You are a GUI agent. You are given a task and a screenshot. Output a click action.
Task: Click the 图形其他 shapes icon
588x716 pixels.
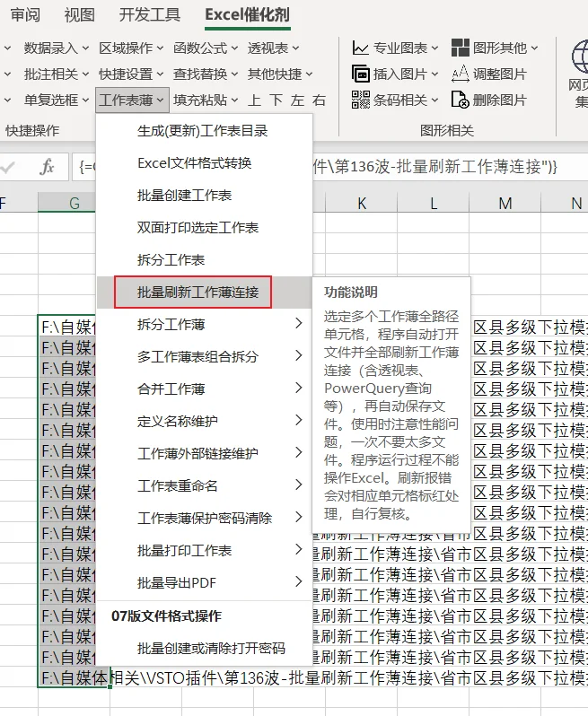[x=460, y=48]
